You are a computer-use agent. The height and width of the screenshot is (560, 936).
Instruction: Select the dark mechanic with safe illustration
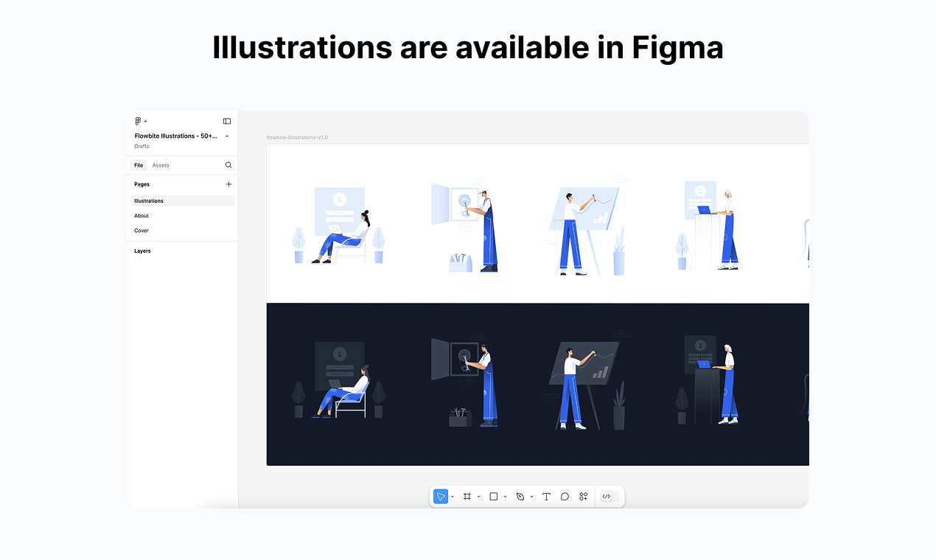464,382
